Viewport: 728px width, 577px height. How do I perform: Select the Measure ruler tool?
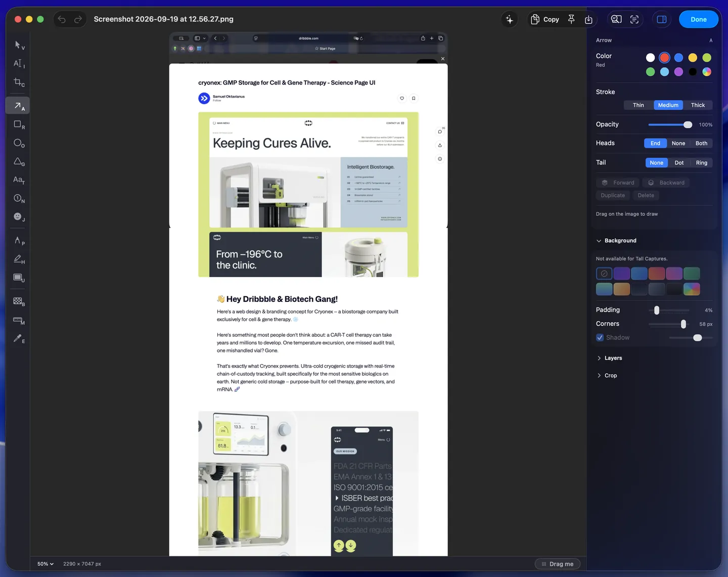19,320
